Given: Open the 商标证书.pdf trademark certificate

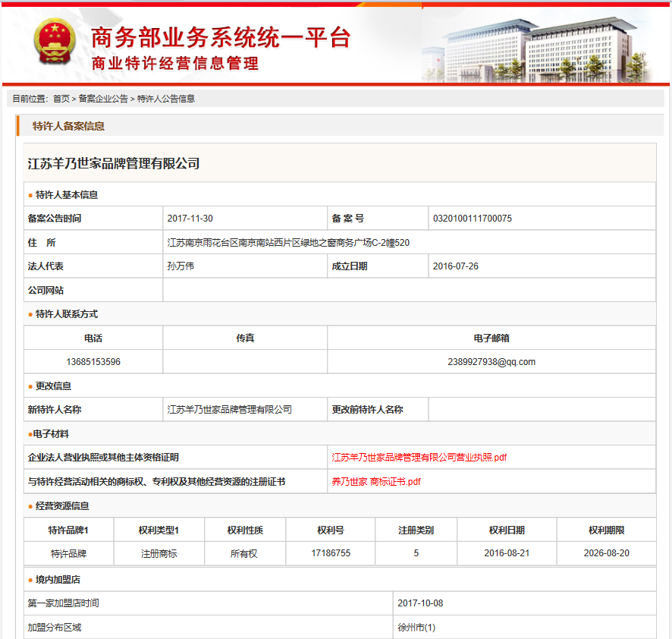Looking at the screenshot, I should click(x=375, y=482).
